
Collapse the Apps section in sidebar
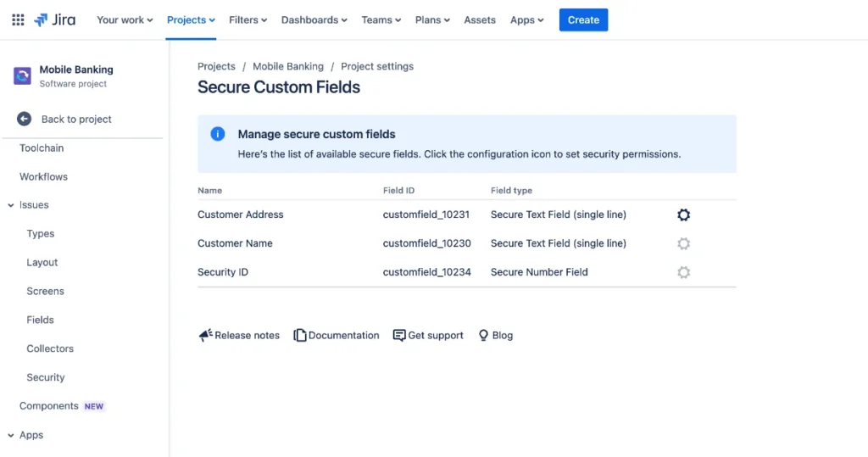(x=10, y=436)
